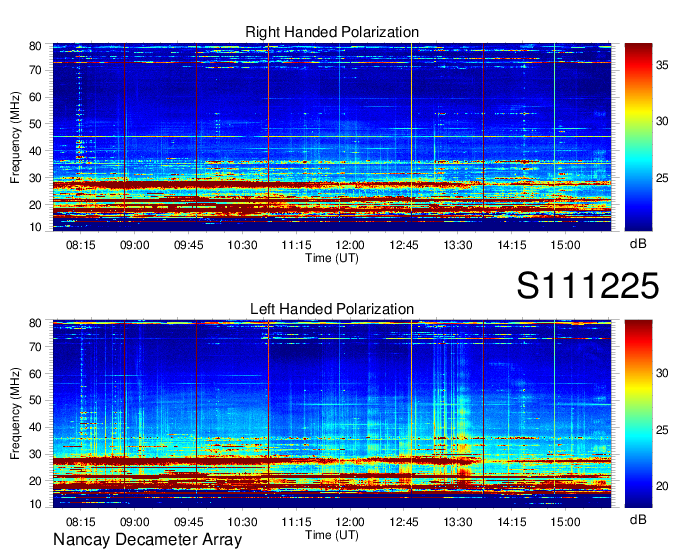This screenshot has width=680, height=552.
Task: Click the 20 MHz tick of Left Handed plot
Action: (35, 481)
